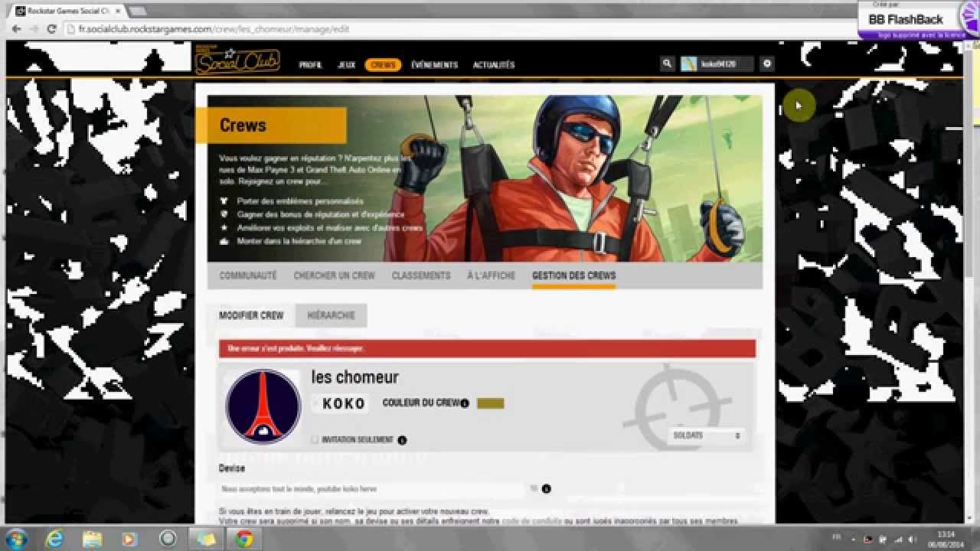Open the Soldats rank dropdown
The image size is (980, 551).
pyautogui.click(x=706, y=435)
